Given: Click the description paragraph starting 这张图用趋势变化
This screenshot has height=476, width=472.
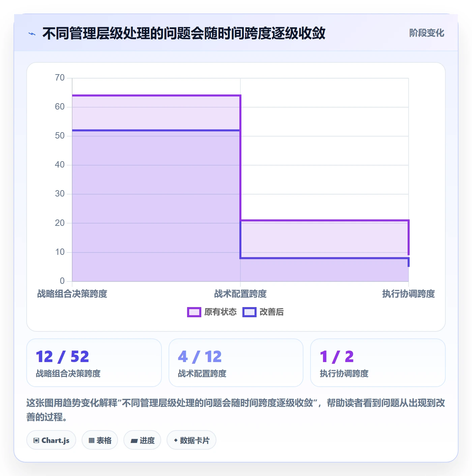Looking at the screenshot, I should click(x=236, y=410).
